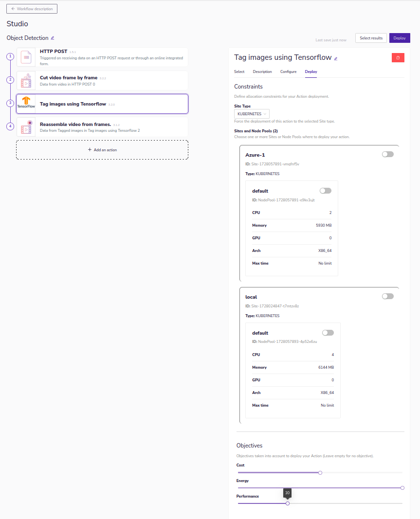This screenshot has width=420, height=519.
Task: Edit the Object Detection workflow name
Action: pyautogui.click(x=53, y=38)
